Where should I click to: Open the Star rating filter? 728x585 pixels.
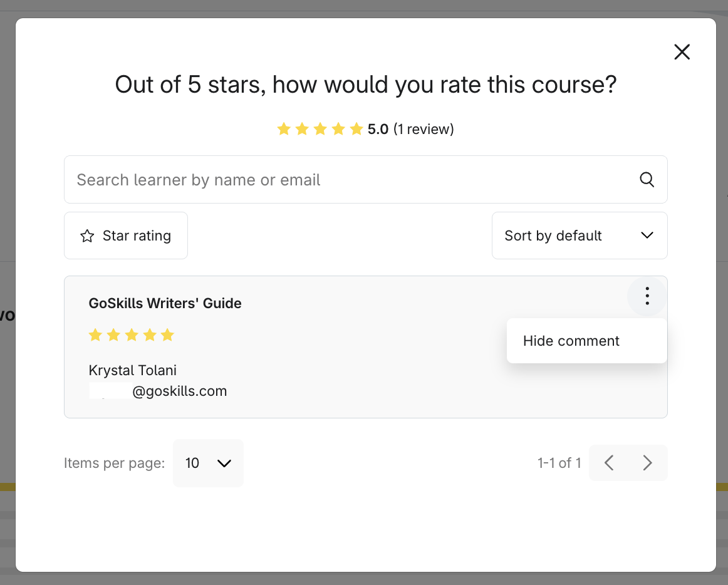click(126, 236)
